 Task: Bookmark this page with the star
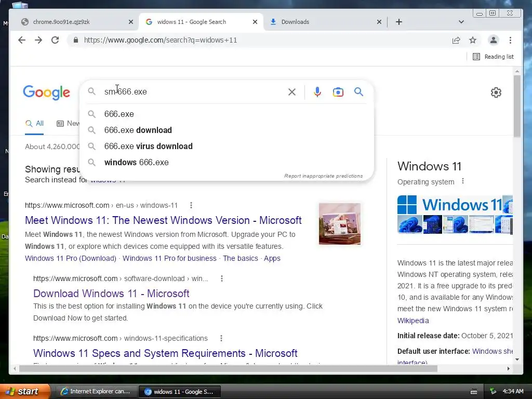point(473,40)
